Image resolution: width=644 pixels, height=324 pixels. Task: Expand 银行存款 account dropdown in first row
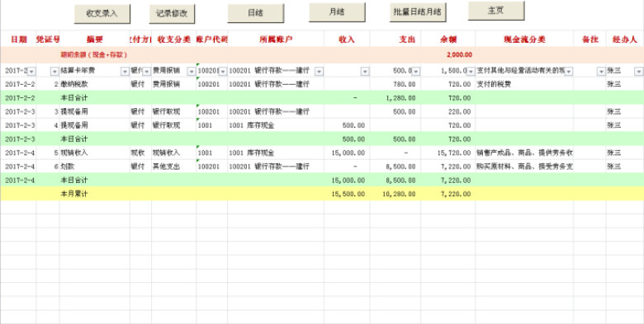[319, 72]
